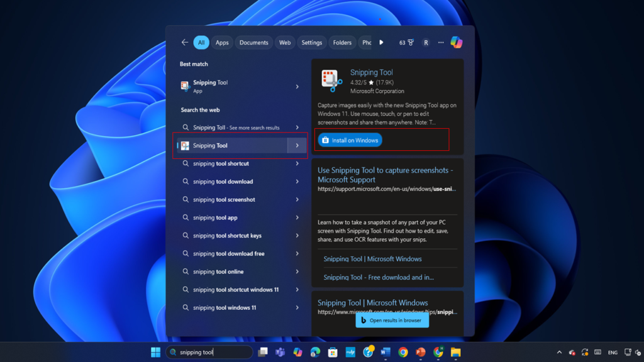Open Task View from the taskbar
This screenshot has width=644, height=362.
click(x=263, y=352)
